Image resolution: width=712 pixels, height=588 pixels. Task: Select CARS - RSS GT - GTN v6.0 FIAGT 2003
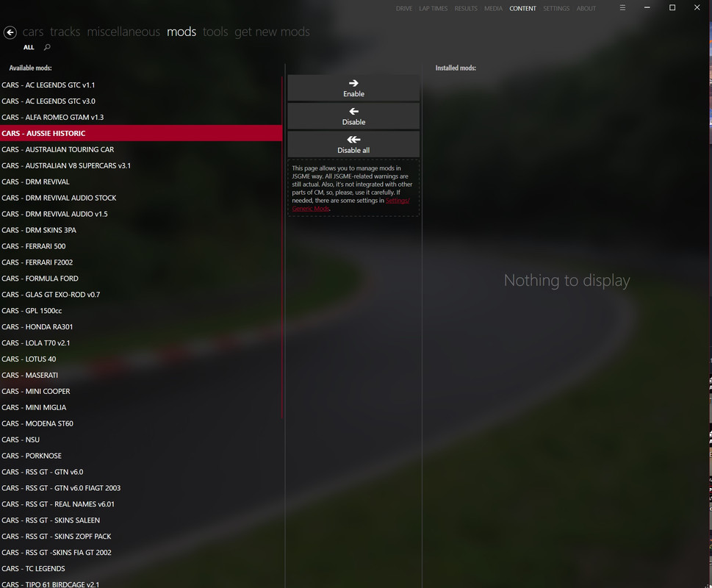pos(141,487)
